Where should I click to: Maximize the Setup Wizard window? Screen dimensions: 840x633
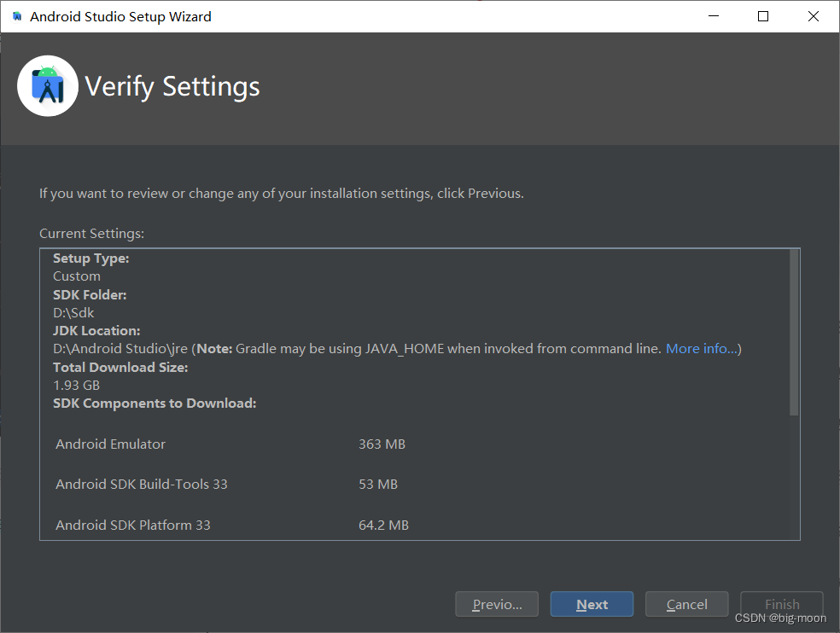[x=763, y=16]
